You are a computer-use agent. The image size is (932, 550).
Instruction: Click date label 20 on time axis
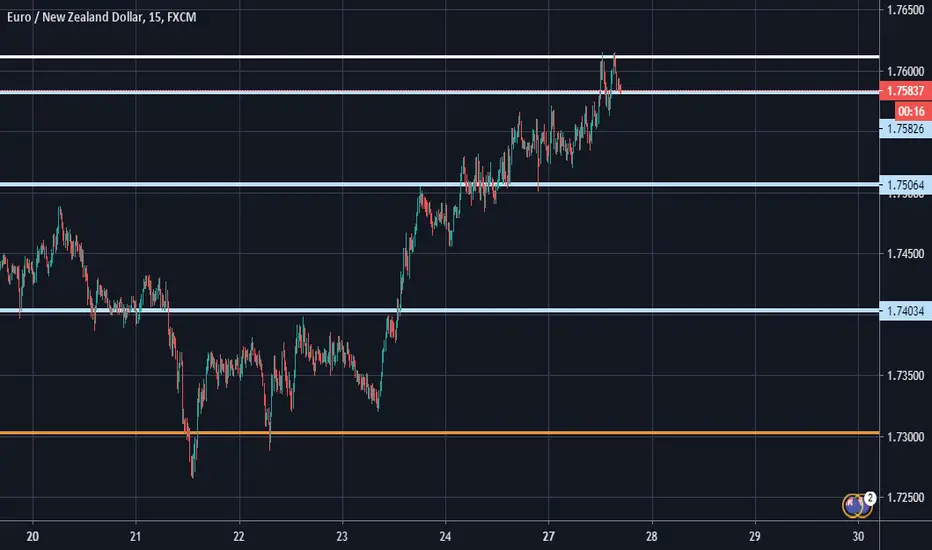33,536
